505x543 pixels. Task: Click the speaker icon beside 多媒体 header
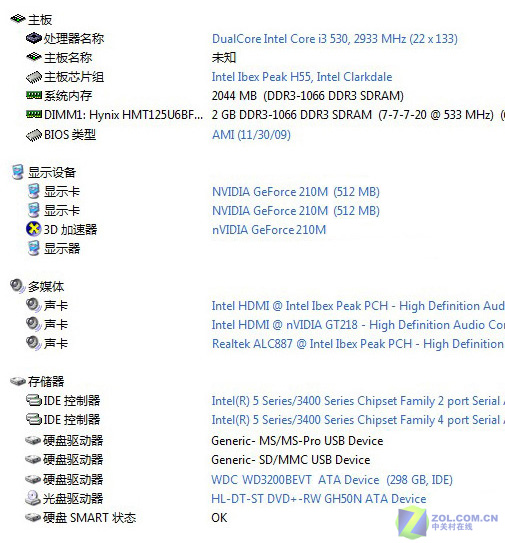(x=18, y=286)
